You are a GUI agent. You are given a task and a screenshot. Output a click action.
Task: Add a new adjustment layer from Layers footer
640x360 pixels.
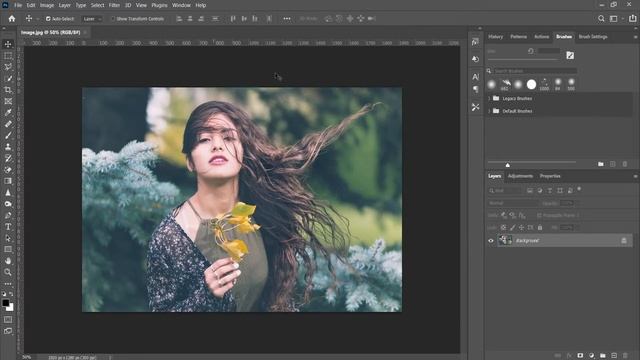591,356
